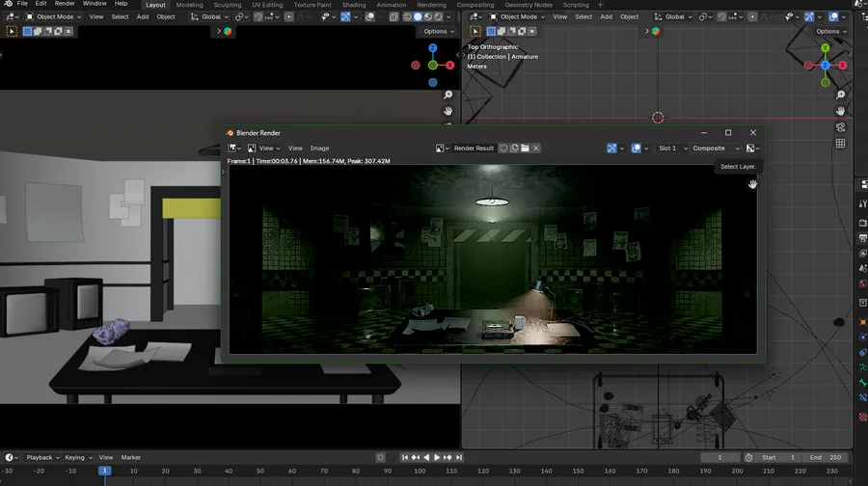Toggle proportional editing in left viewport header

[x=289, y=16]
